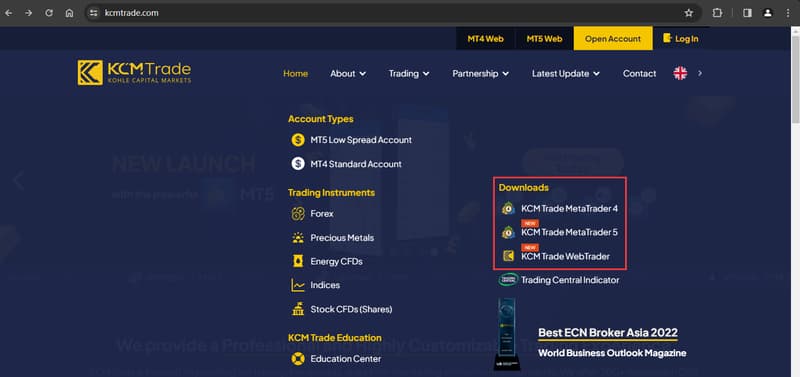Click the KCM Trade WebTrader icon

coord(508,256)
